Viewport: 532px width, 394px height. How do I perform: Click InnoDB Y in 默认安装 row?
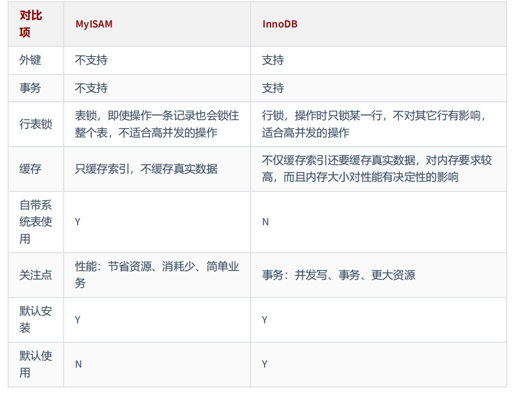(265, 320)
